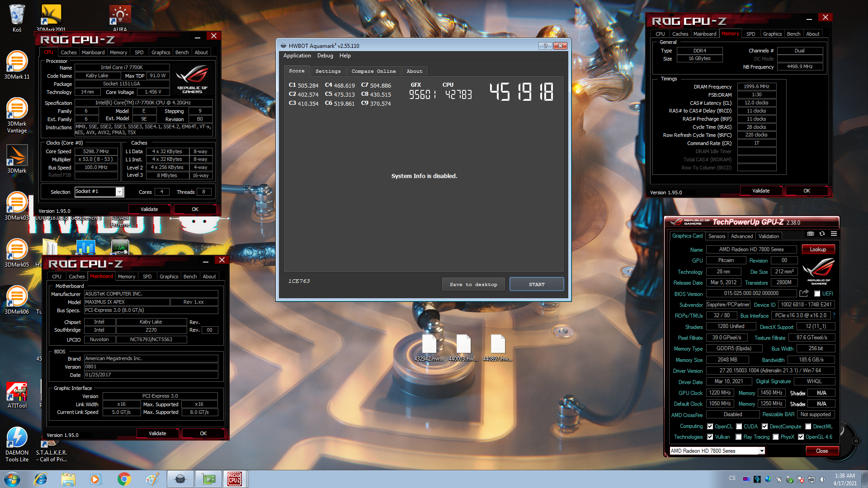Launch Internet Explorer from the taskbar
The width and height of the screenshot is (868, 488).
[41, 479]
